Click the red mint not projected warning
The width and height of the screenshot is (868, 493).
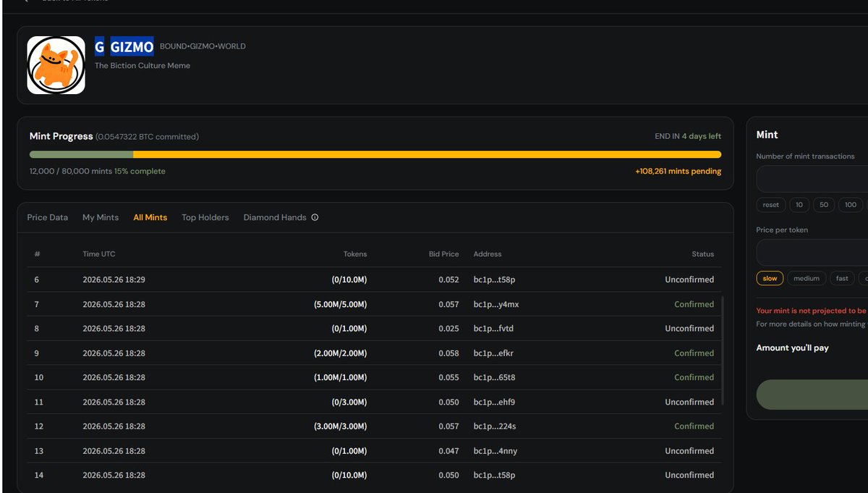812,311
